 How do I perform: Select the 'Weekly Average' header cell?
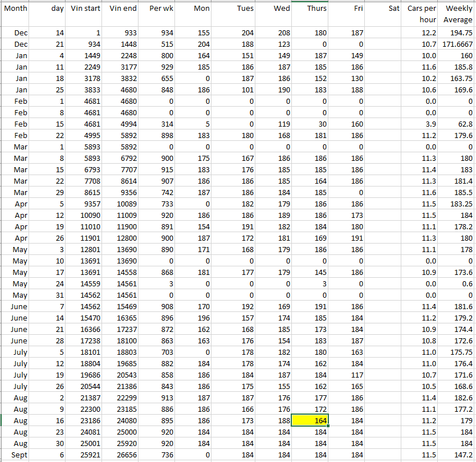[458, 14]
